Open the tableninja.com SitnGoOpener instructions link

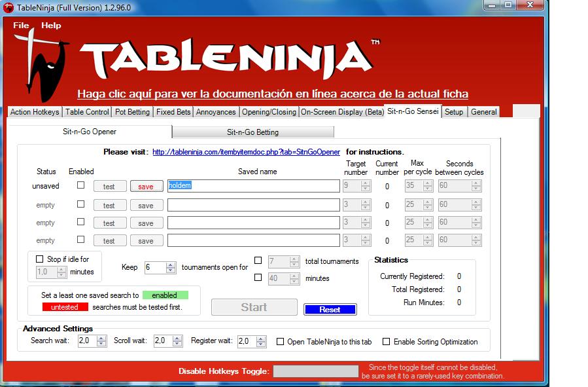(x=246, y=152)
